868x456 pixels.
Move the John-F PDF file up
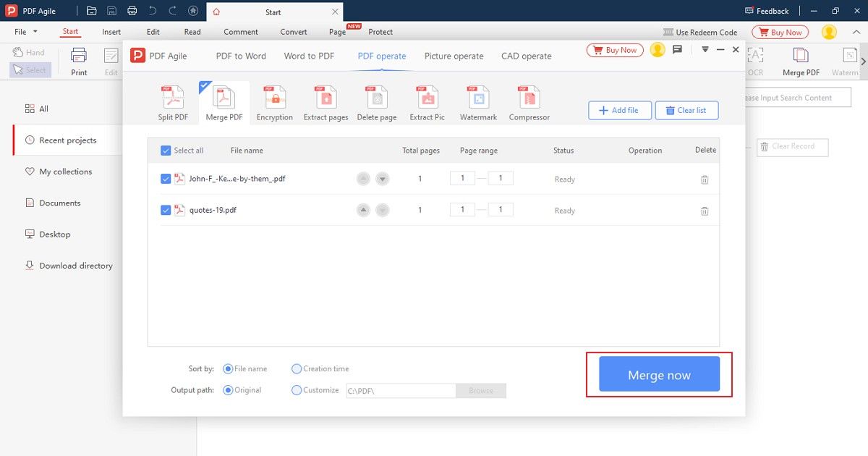click(x=364, y=179)
